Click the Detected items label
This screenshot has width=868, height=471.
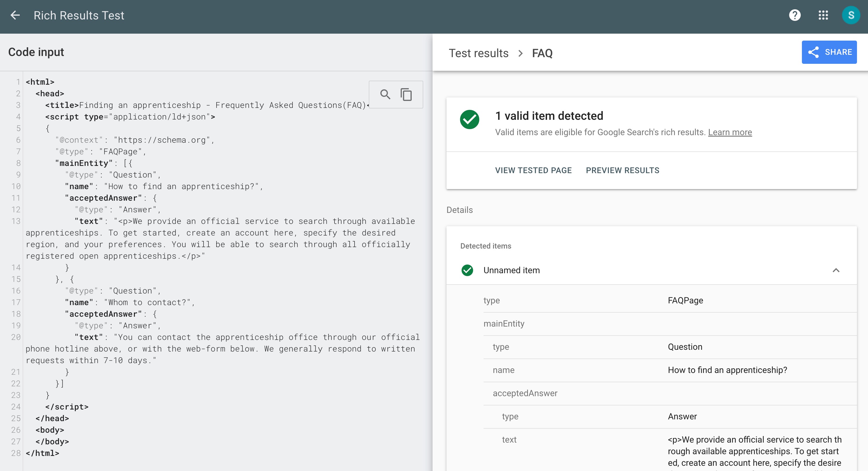click(486, 246)
